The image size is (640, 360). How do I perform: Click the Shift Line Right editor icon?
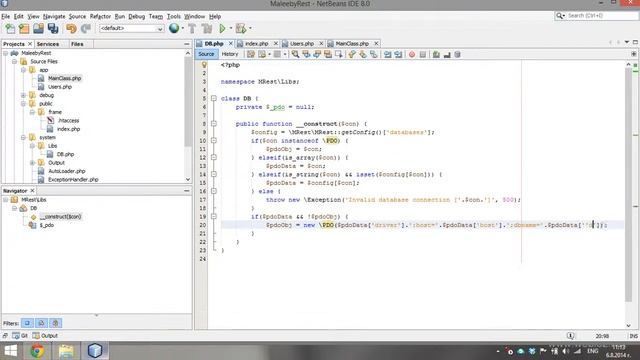click(398, 54)
